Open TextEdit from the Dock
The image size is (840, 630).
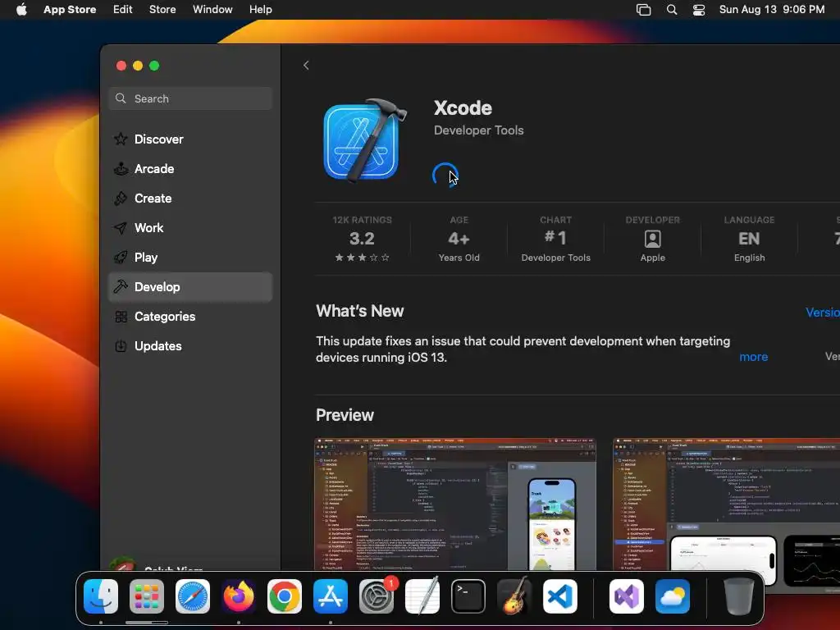pyautogui.click(x=422, y=596)
